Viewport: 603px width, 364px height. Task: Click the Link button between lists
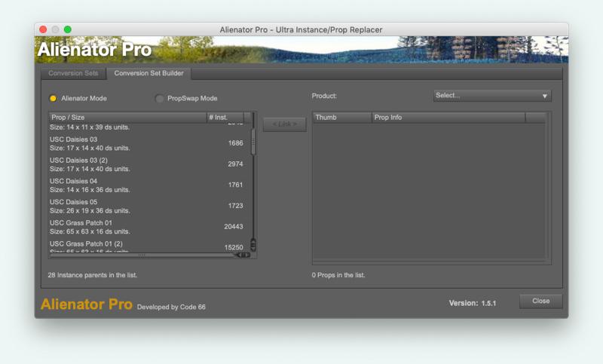pos(285,124)
